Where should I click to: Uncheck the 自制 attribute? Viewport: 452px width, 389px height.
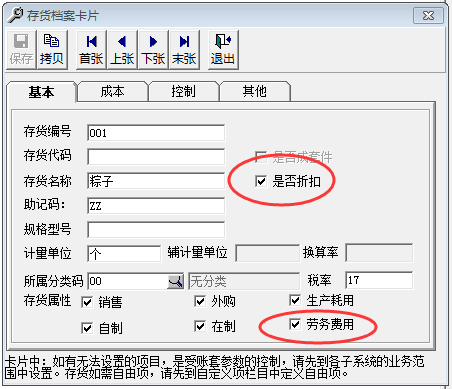tap(87, 328)
